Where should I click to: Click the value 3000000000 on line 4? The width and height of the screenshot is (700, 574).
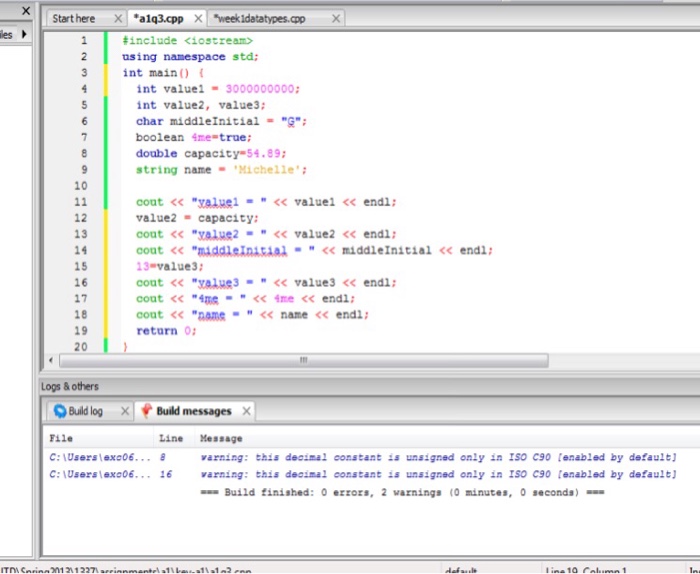click(260, 89)
